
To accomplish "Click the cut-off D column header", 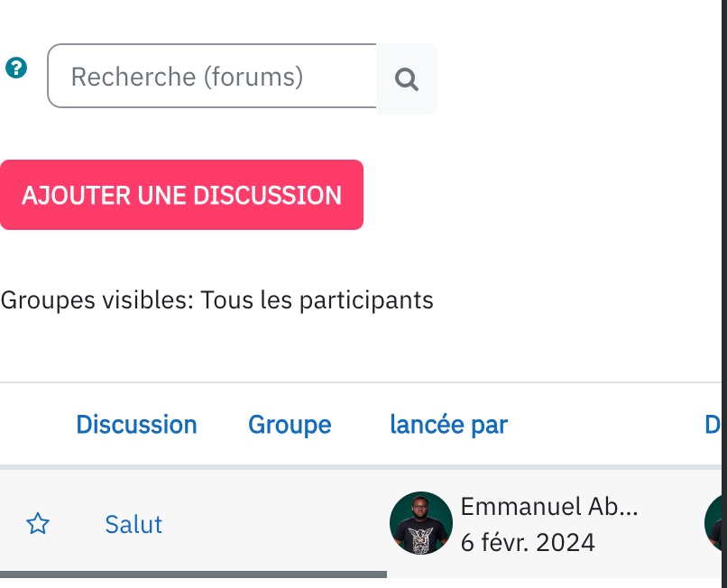I will point(713,424).
